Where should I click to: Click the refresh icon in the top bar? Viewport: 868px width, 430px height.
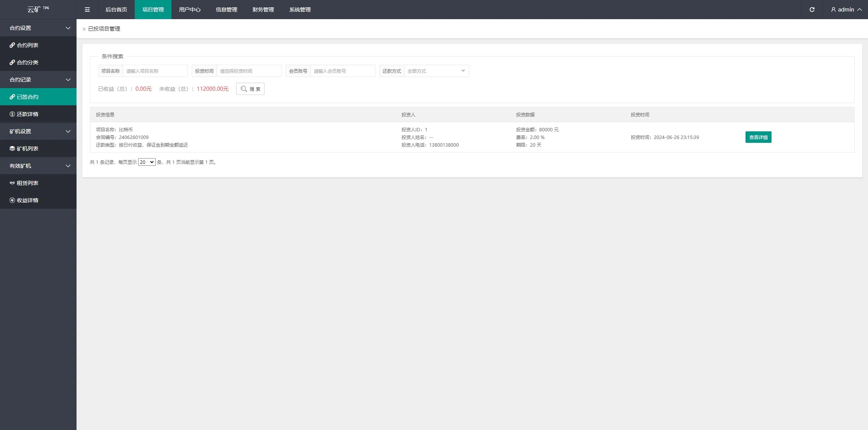[812, 10]
